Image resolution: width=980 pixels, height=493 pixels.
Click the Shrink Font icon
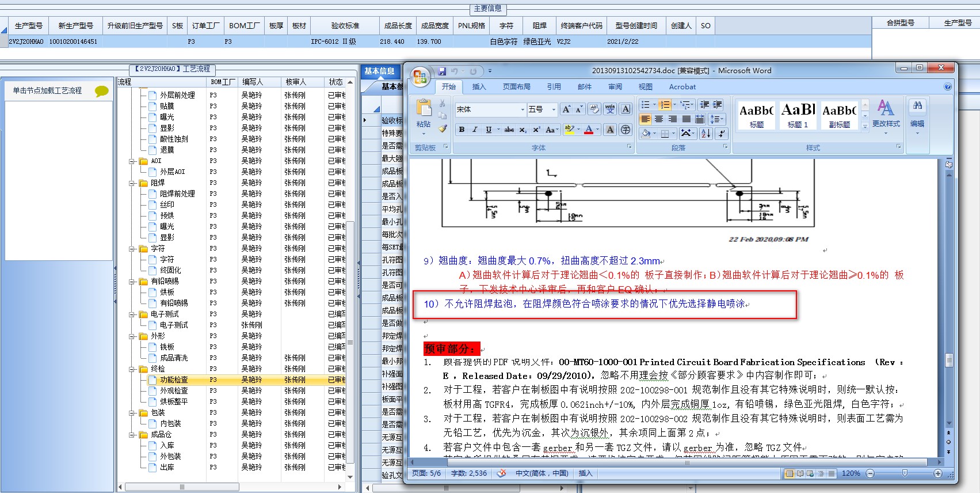pyautogui.click(x=579, y=109)
